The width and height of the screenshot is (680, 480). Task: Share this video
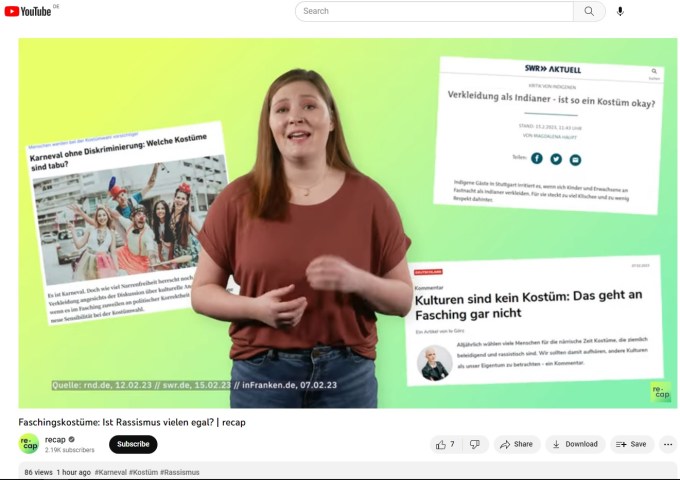pos(516,444)
